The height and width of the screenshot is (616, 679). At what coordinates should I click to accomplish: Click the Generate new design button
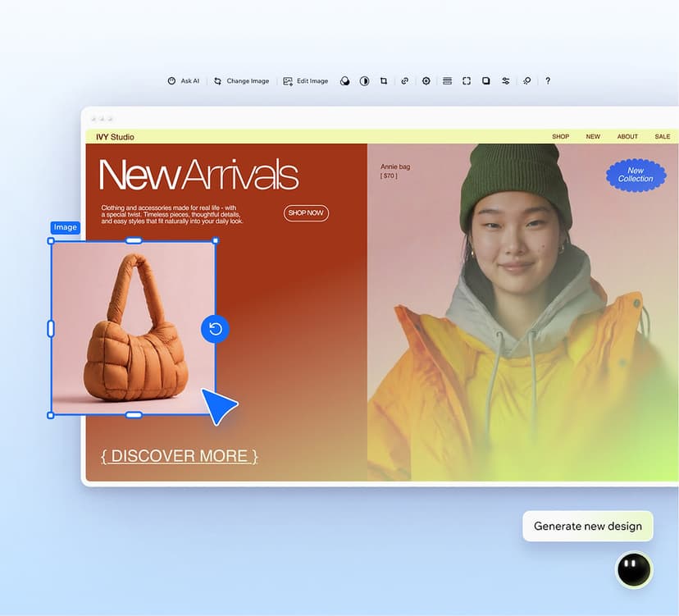pyautogui.click(x=588, y=526)
